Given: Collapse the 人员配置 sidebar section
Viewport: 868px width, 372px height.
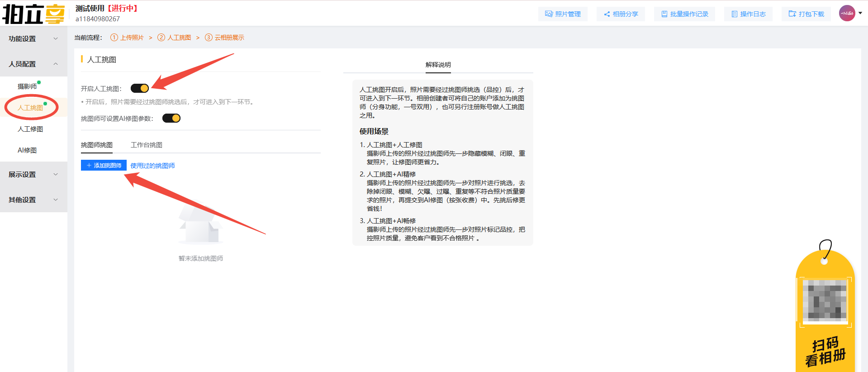Looking at the screenshot, I should (33, 64).
